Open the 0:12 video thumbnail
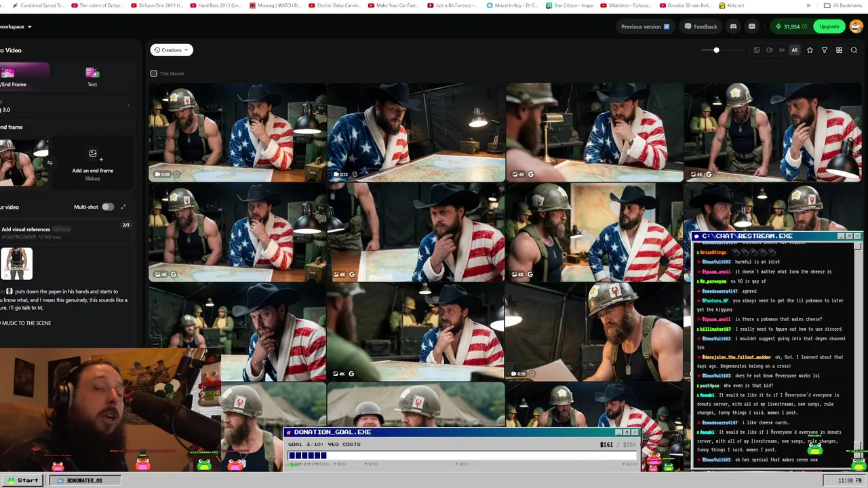 tap(416, 133)
